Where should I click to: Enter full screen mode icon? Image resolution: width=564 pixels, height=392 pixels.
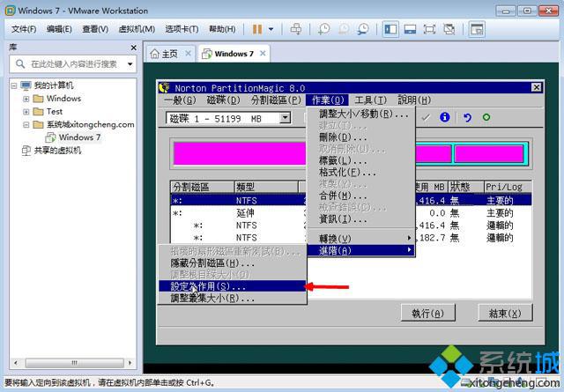coord(429,29)
